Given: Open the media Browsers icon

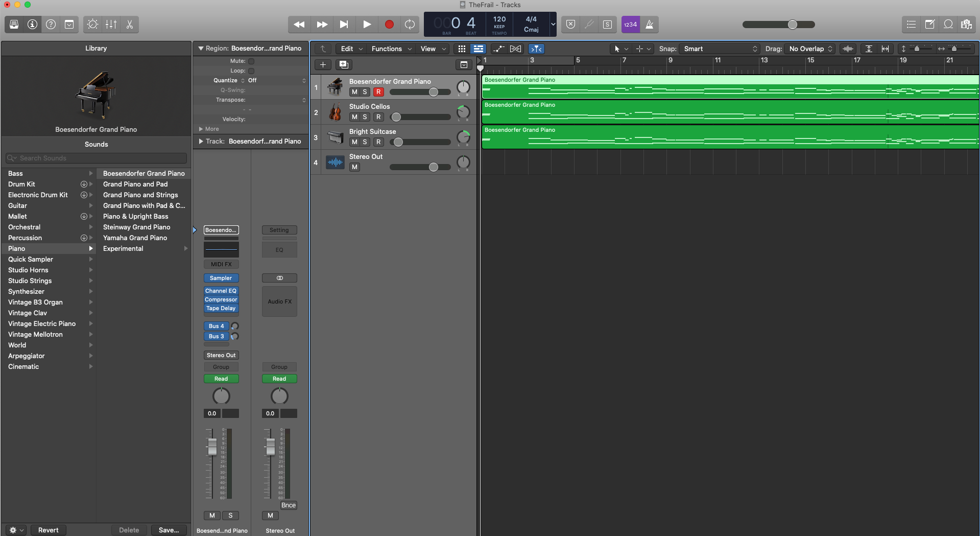Looking at the screenshot, I should (966, 24).
